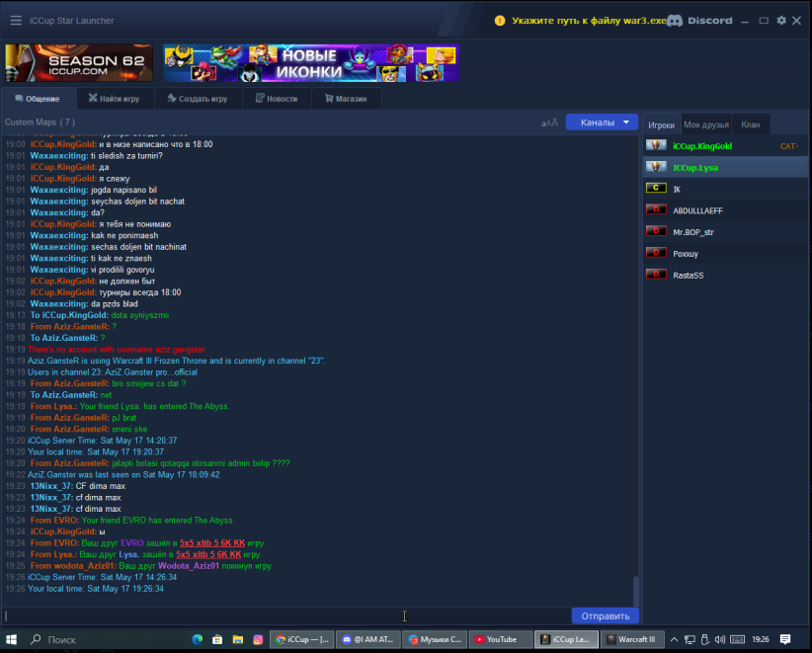Click D rank badge beside Mr.BOP_str
Screen dimensions: 812x653
coord(656,231)
